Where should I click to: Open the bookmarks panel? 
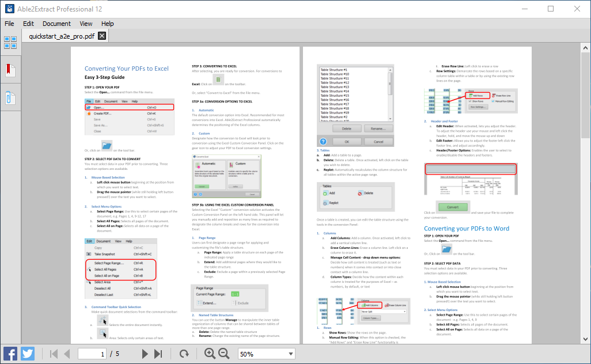[10, 70]
